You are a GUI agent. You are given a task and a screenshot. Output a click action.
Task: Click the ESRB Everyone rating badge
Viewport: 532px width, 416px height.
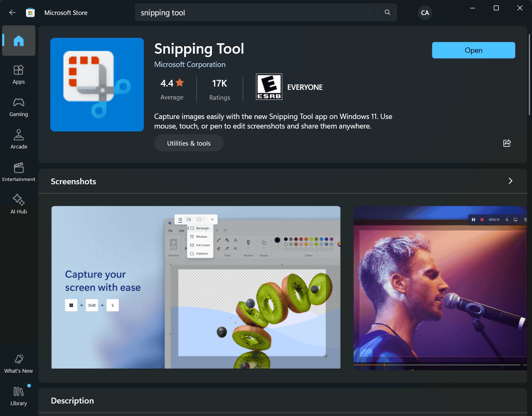[269, 87]
